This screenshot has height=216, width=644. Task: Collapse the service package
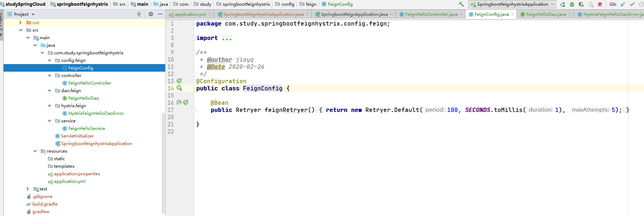(x=49, y=121)
